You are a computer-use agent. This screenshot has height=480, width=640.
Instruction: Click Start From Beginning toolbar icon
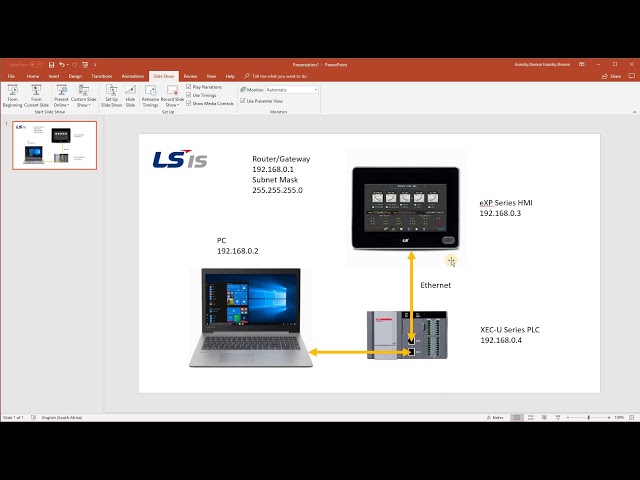tap(85, 64)
